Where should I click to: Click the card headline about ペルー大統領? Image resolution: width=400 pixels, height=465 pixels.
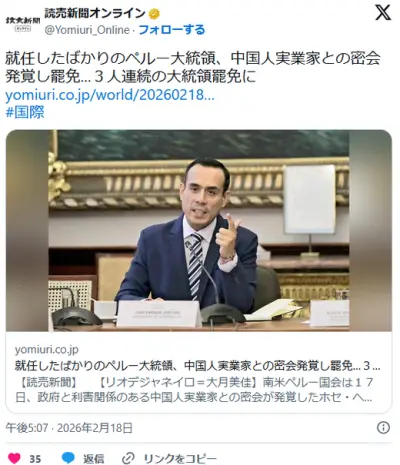point(197,366)
